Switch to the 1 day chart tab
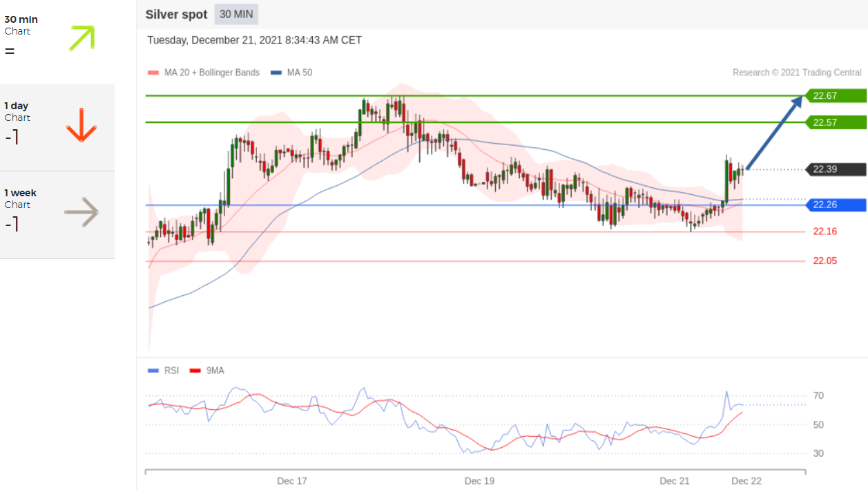Viewport: 868px width, 490px height. coord(57,128)
